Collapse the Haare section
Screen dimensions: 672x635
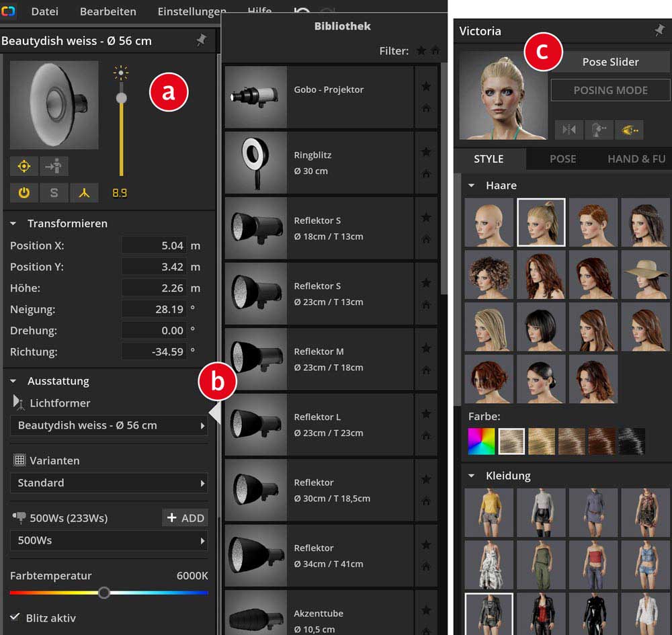tap(472, 185)
